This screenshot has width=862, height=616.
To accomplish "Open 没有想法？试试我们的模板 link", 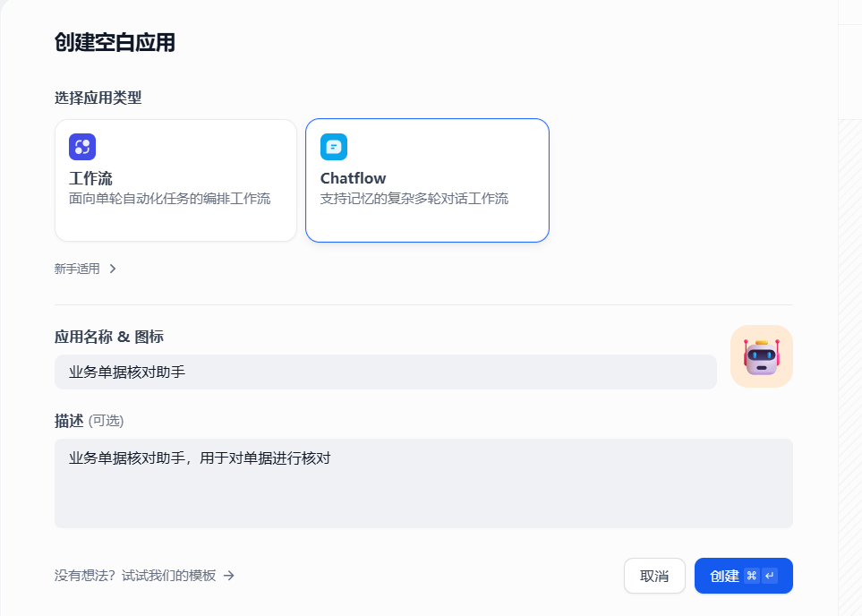I will (x=145, y=576).
